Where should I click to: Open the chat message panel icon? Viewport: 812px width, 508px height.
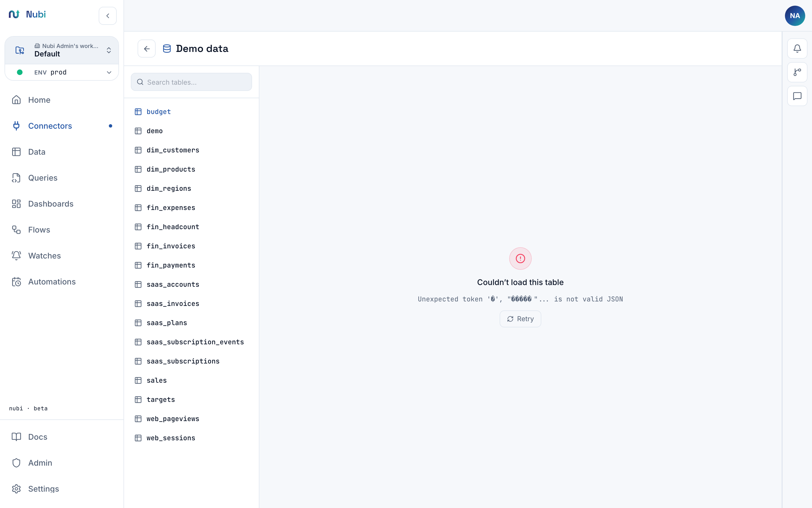pyautogui.click(x=797, y=96)
